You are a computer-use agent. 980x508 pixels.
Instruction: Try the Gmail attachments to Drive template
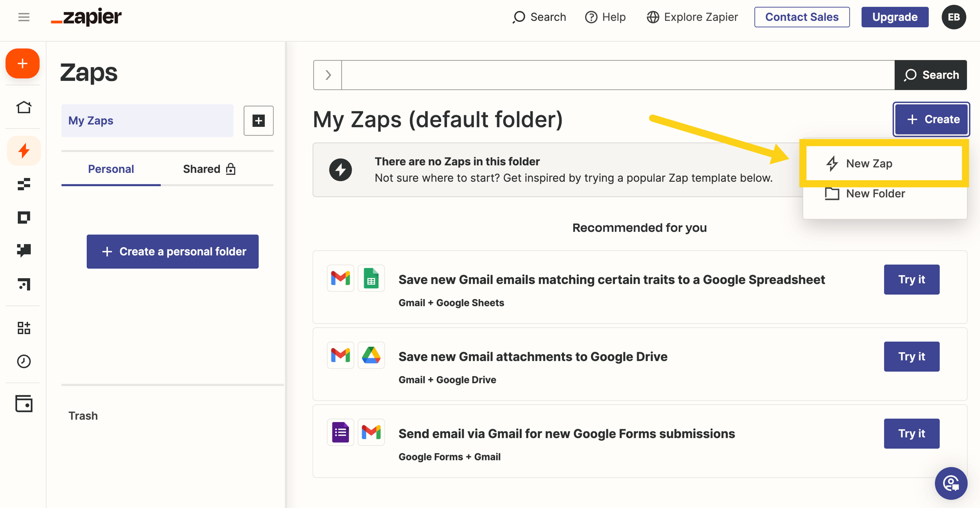tap(911, 357)
